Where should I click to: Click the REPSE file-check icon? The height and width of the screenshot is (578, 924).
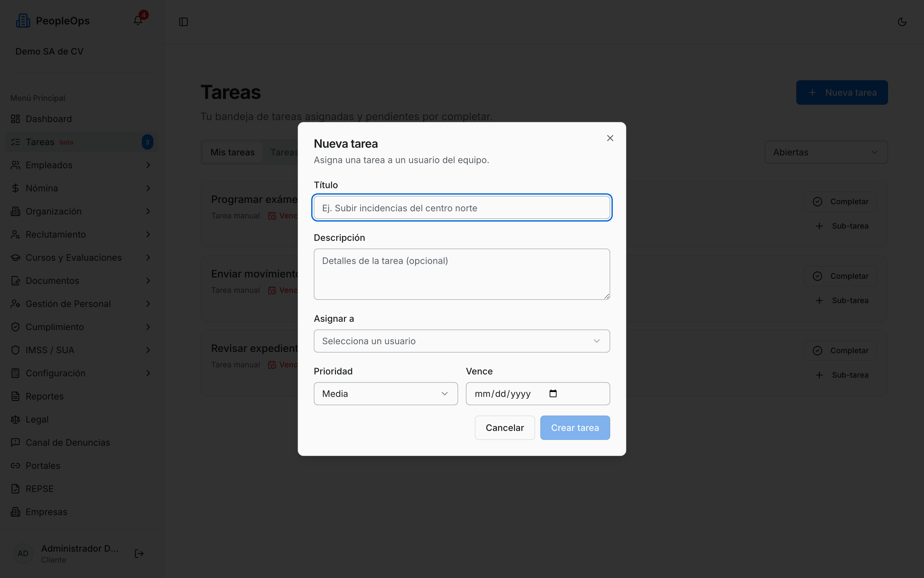(15, 489)
